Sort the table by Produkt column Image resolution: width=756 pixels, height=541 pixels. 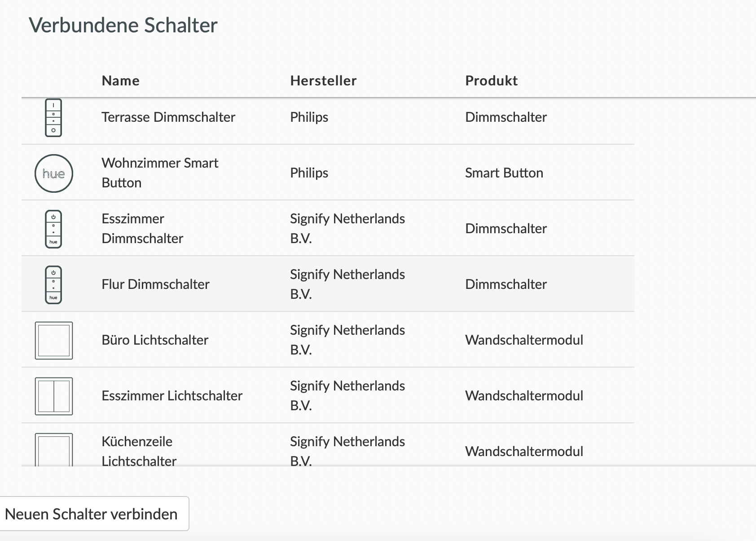pyautogui.click(x=492, y=80)
